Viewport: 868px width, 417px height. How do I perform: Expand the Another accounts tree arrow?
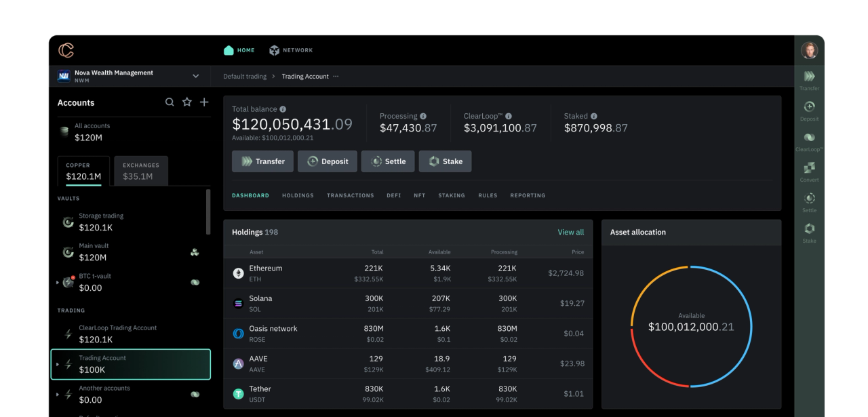tap(58, 394)
